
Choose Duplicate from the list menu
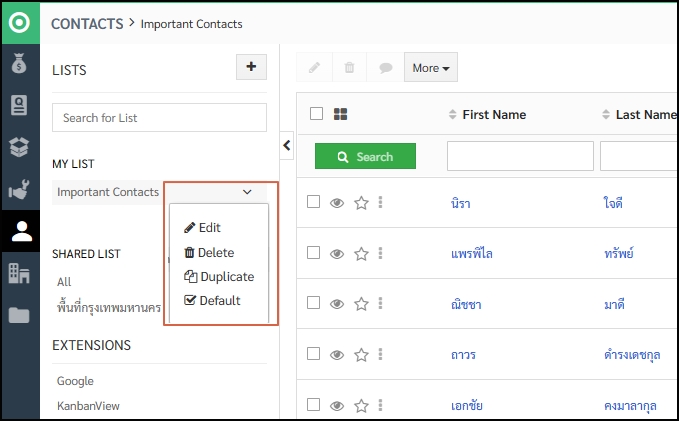(219, 276)
